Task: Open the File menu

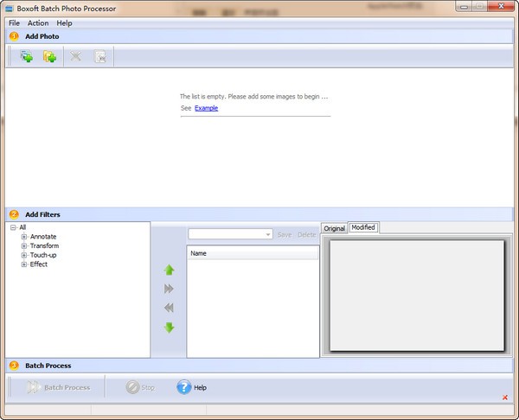Action: 14,22
